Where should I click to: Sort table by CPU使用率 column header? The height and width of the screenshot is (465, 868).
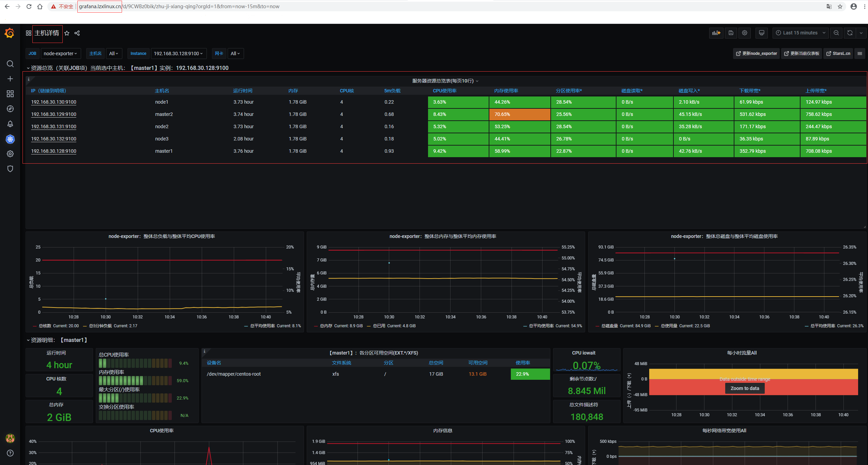tap(444, 91)
